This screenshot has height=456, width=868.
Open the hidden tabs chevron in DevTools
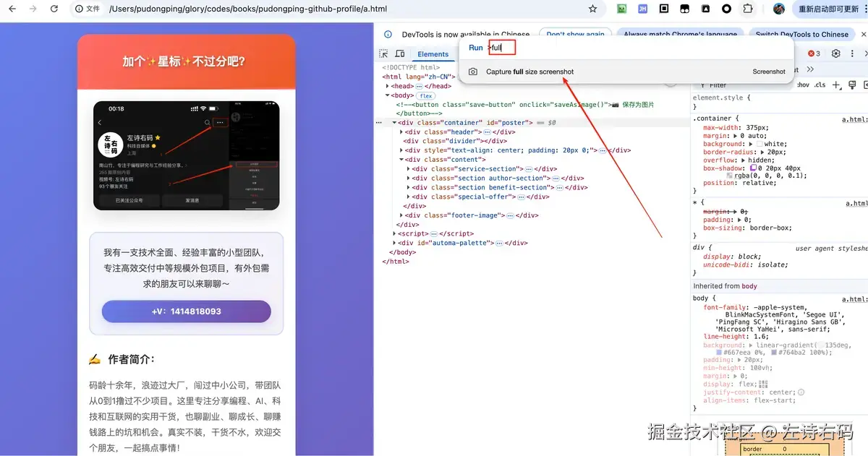pos(811,69)
